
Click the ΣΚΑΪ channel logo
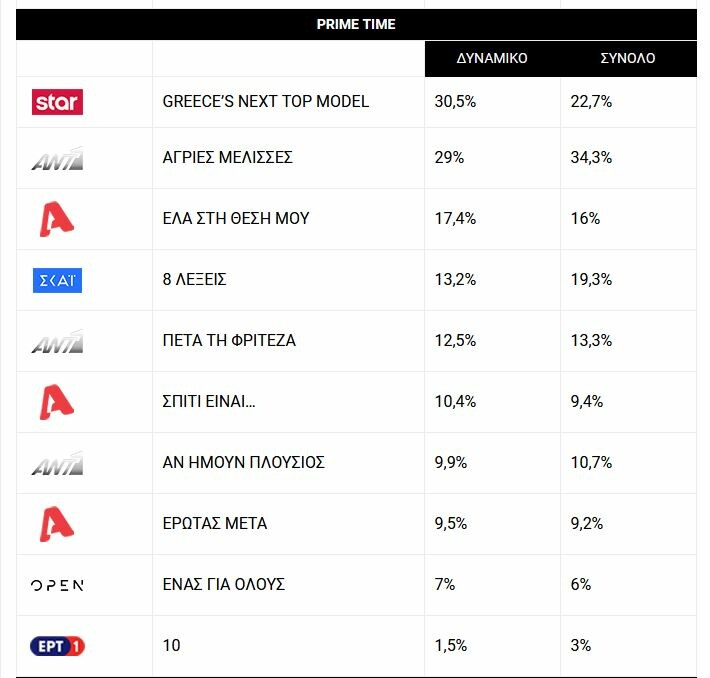[x=57, y=280]
